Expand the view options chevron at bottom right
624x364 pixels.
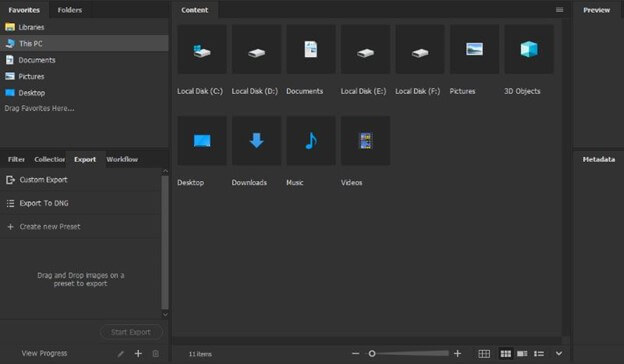click(x=559, y=353)
